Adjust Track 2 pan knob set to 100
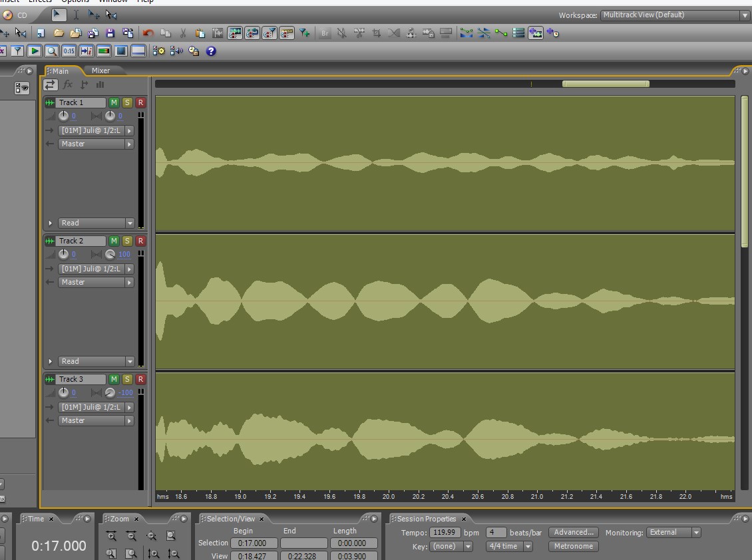 point(110,254)
